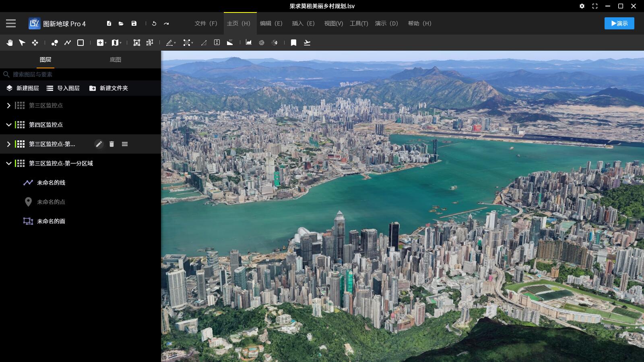Open the 插入 (E) menu

coord(303,23)
